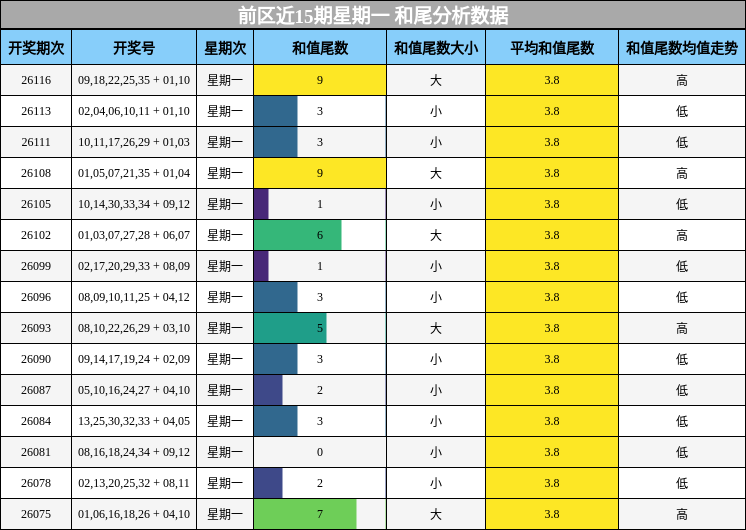746x530 pixels.
Task: Select the 和值尾数 column header
Action: (x=320, y=48)
